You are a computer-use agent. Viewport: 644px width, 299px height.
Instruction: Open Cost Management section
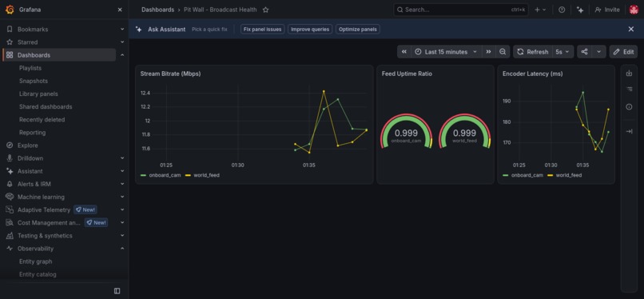click(49, 222)
